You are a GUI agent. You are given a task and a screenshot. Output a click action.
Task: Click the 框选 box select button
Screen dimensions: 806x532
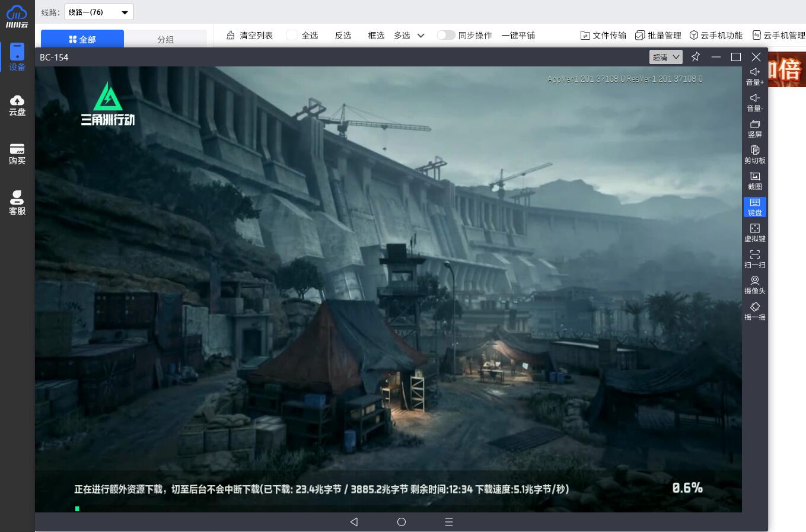(x=376, y=36)
